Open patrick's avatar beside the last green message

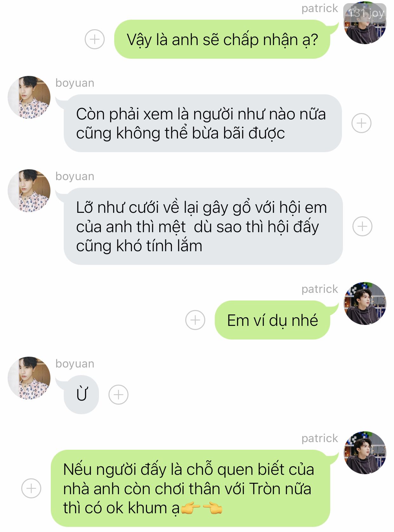(x=365, y=453)
